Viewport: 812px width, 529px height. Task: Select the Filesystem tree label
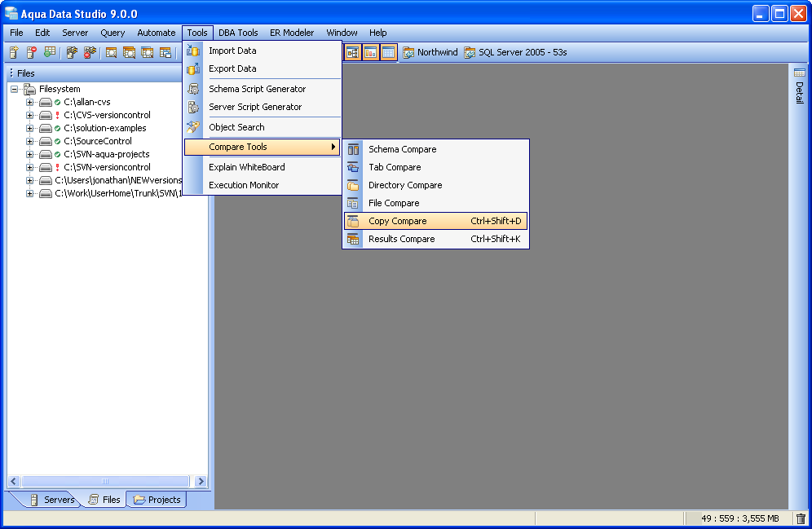tap(60, 89)
